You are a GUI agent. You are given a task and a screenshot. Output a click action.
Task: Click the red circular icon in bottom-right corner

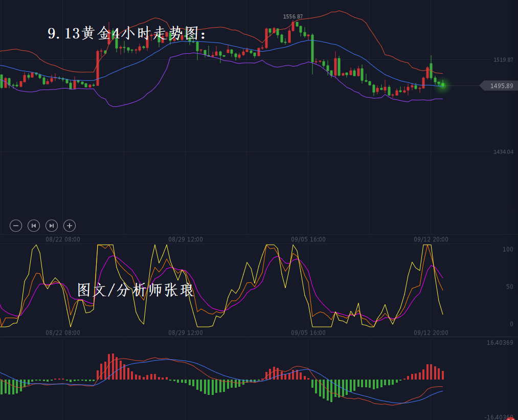pyautogui.click(x=510, y=418)
